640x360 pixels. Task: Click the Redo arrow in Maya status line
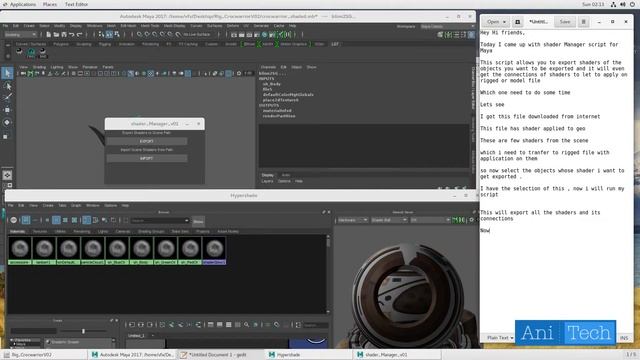click(80, 35)
